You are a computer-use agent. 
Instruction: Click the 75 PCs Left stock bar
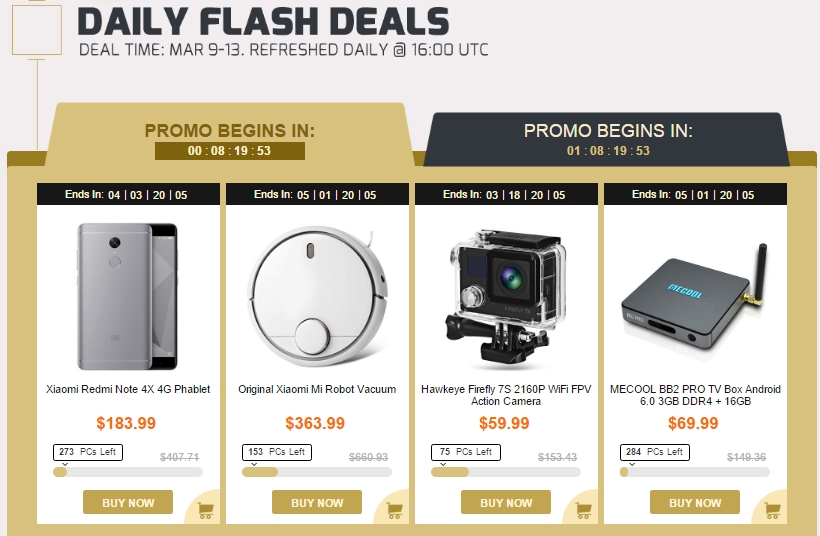click(x=506, y=472)
